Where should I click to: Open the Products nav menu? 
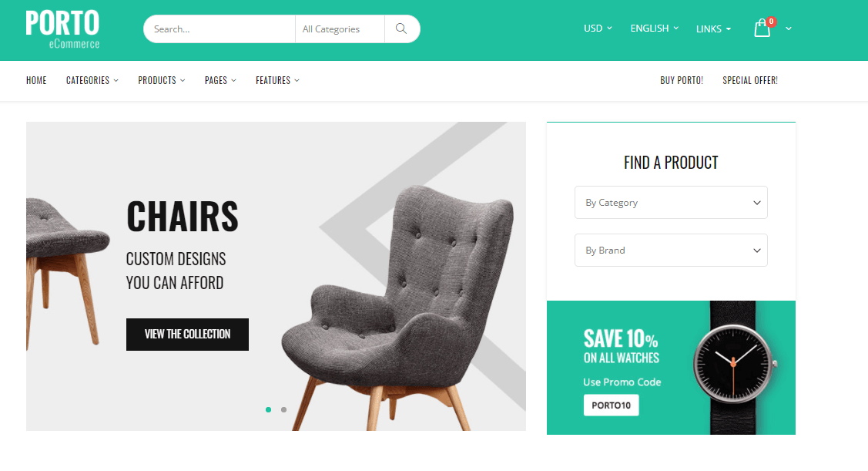click(162, 80)
